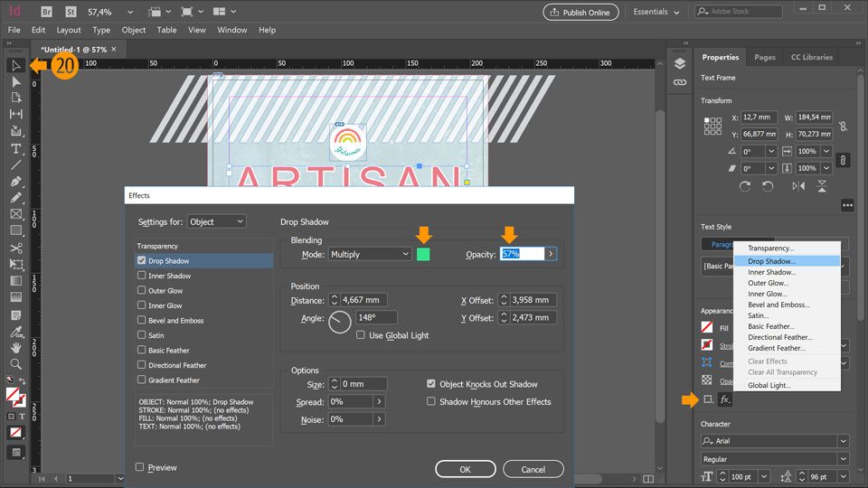Open the Blending Mode dropdown
Image resolution: width=868 pixels, height=488 pixels.
point(369,255)
